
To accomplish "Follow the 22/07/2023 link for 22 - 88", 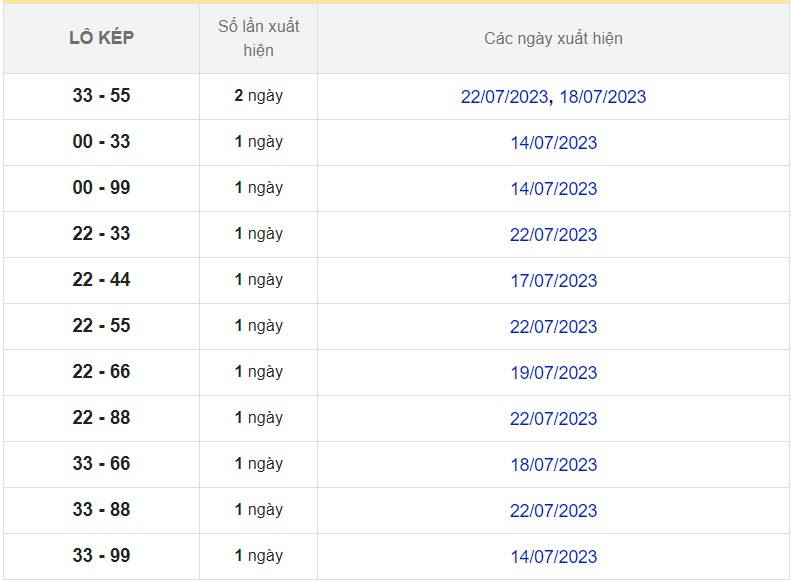I will point(553,419).
